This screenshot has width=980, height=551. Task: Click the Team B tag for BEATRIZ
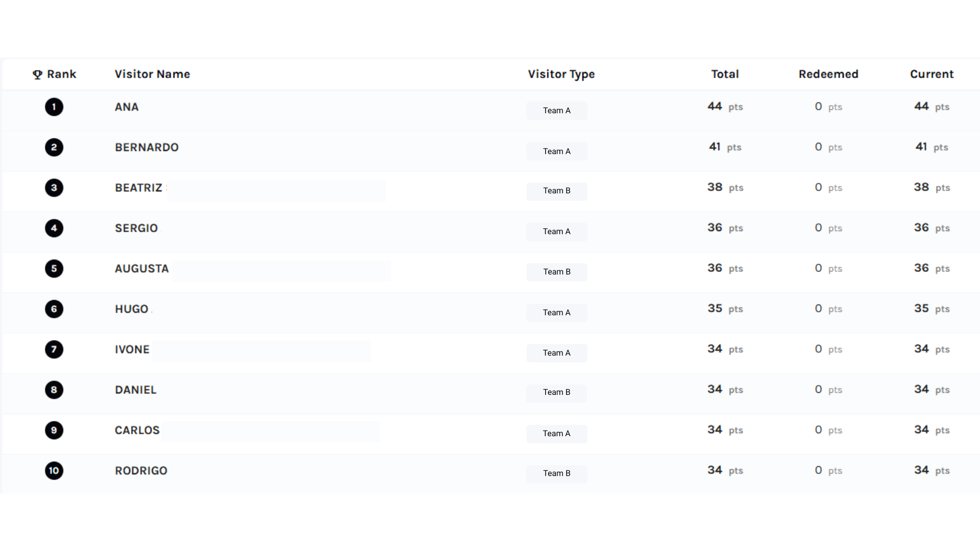coord(556,191)
